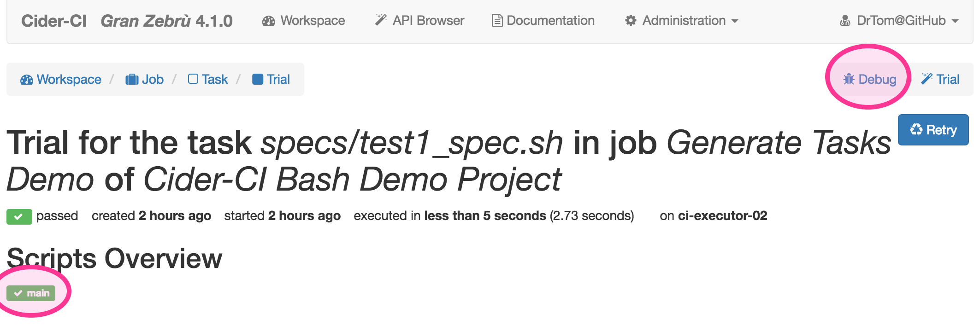This screenshot has width=980, height=325.
Task: Click the DrTom@GitHub user avatar icon
Action: 845,21
